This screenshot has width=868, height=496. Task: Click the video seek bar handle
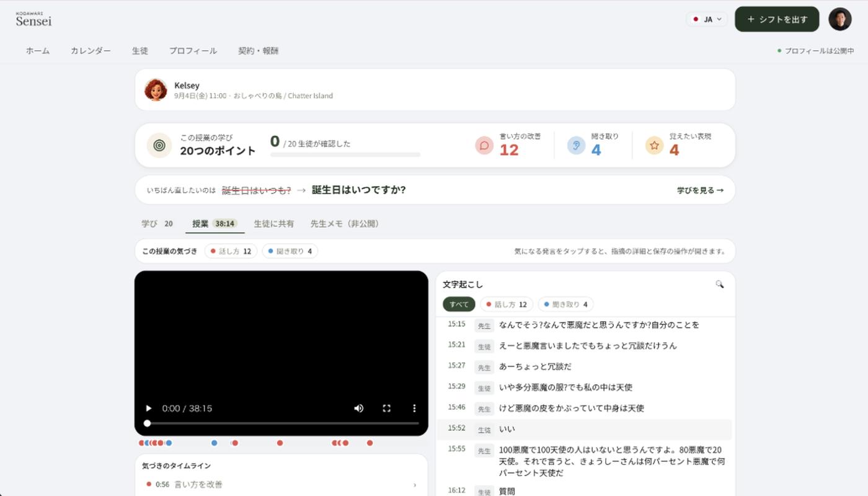pyautogui.click(x=147, y=423)
